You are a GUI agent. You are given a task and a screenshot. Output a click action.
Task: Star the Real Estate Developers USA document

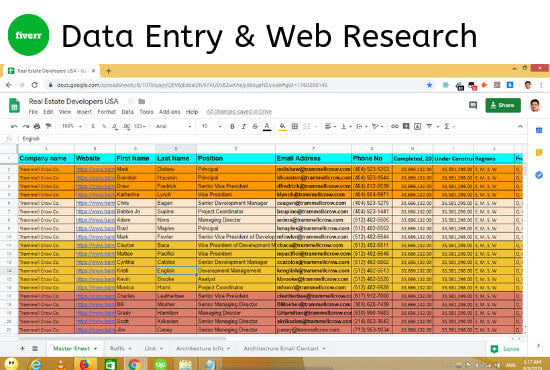coord(130,101)
